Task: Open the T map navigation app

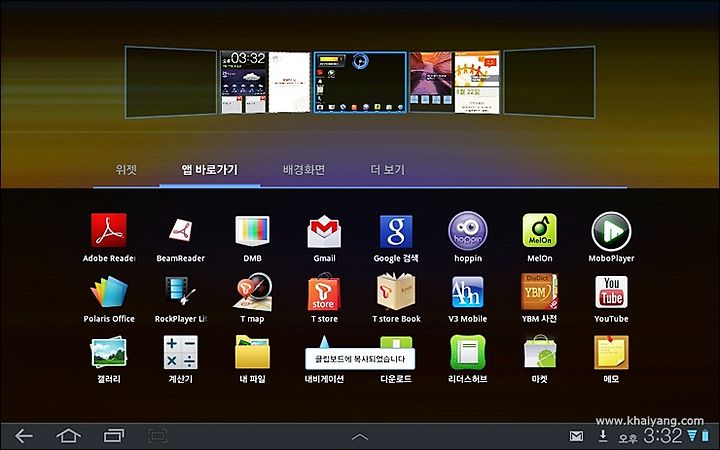Action: click(252, 291)
